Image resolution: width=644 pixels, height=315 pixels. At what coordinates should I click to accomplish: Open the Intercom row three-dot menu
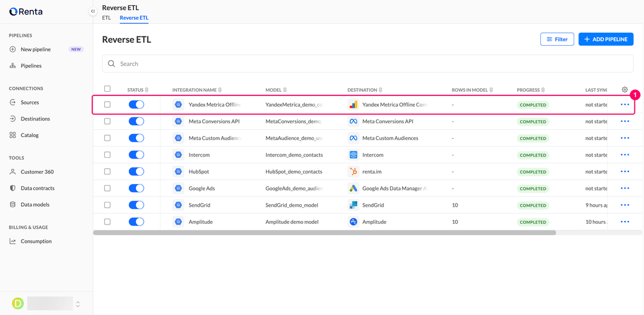pos(625,155)
